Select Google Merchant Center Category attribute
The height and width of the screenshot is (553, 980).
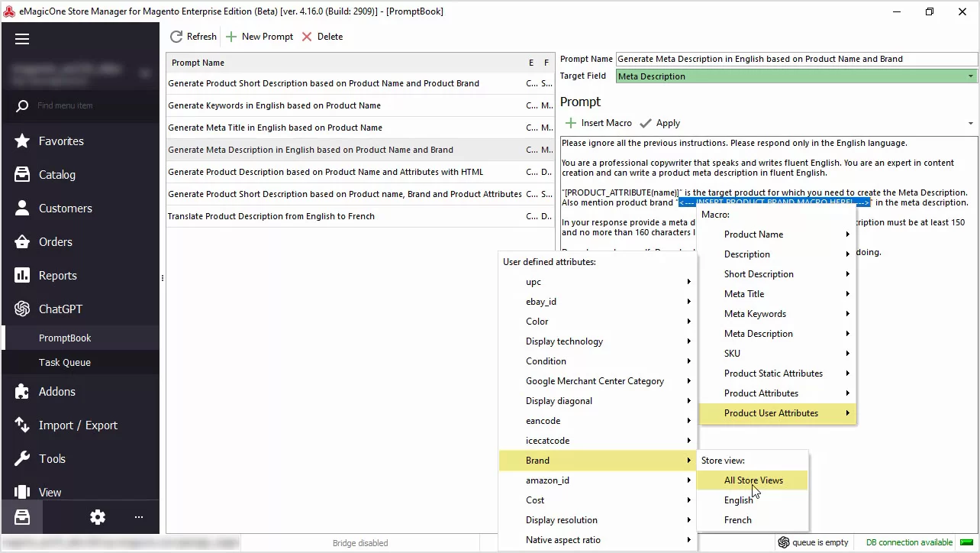(597, 381)
